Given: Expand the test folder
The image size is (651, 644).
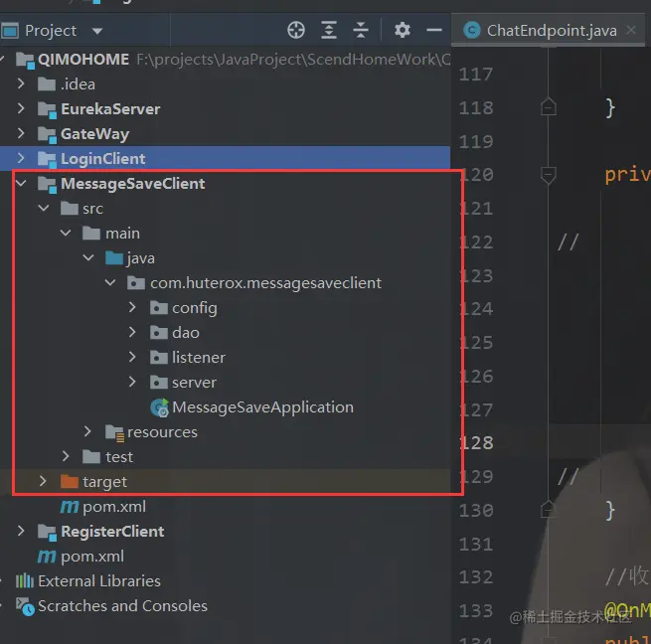Looking at the screenshot, I should point(66,457).
